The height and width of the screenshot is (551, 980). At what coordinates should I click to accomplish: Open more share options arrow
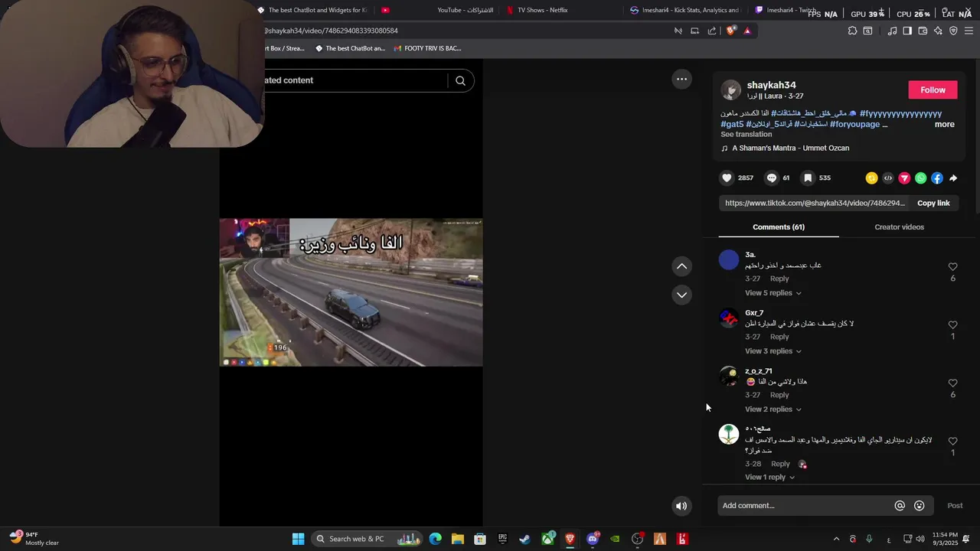pos(953,178)
